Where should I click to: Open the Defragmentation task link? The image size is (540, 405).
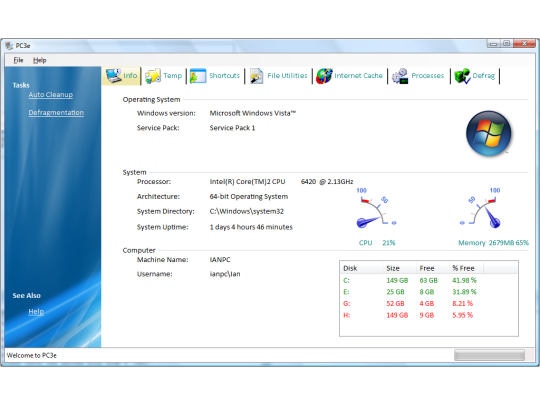pyautogui.click(x=56, y=113)
